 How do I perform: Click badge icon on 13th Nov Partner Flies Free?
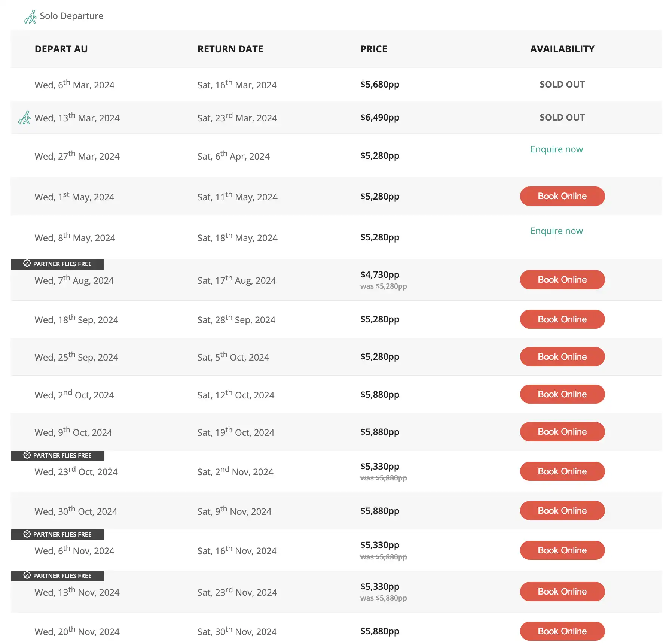27,575
